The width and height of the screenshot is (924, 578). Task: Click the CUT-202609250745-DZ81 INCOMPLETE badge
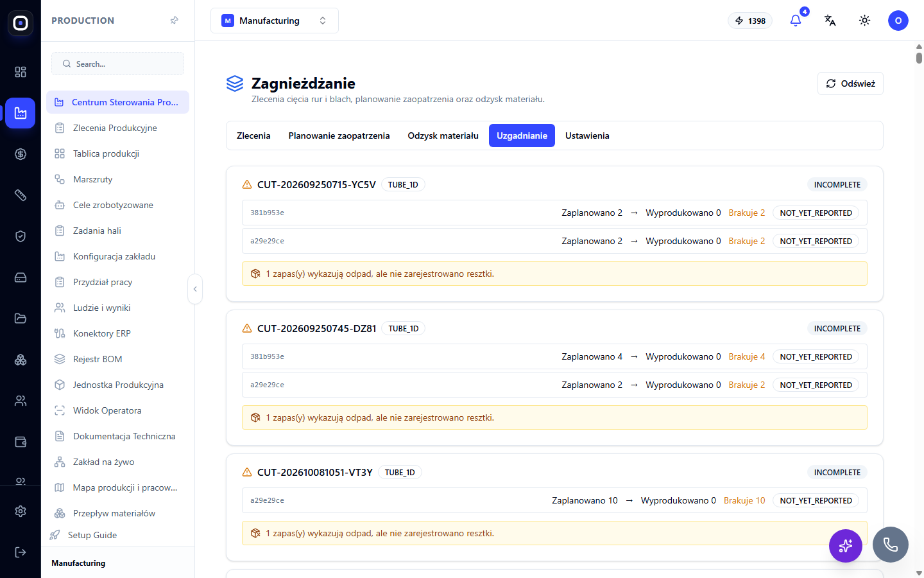[x=837, y=328]
